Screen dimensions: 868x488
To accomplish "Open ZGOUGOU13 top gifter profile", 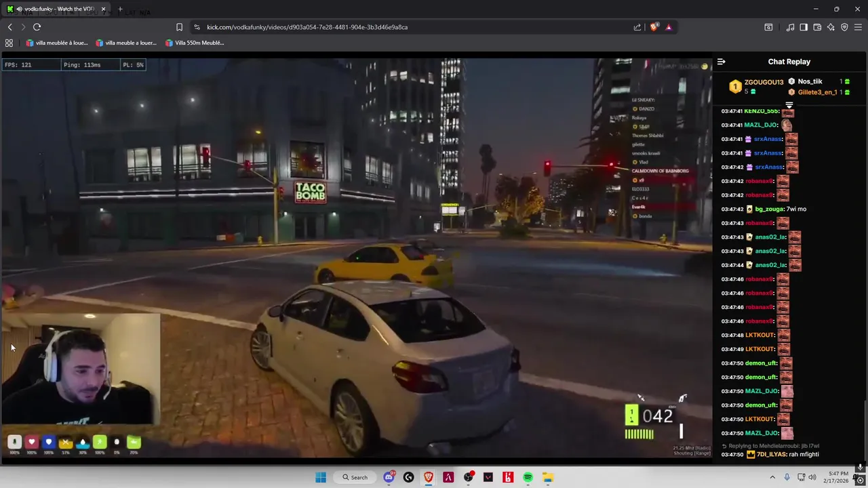I will point(764,82).
